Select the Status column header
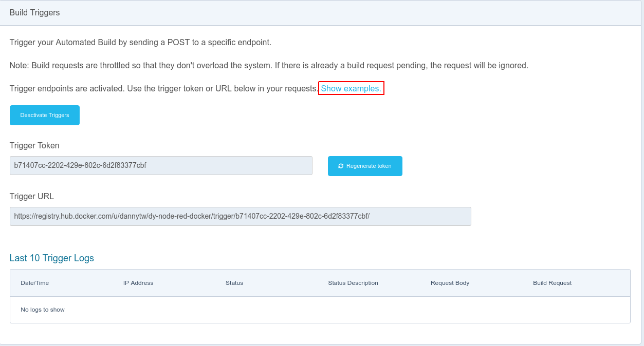Image resolution: width=644 pixels, height=346 pixels. point(234,283)
